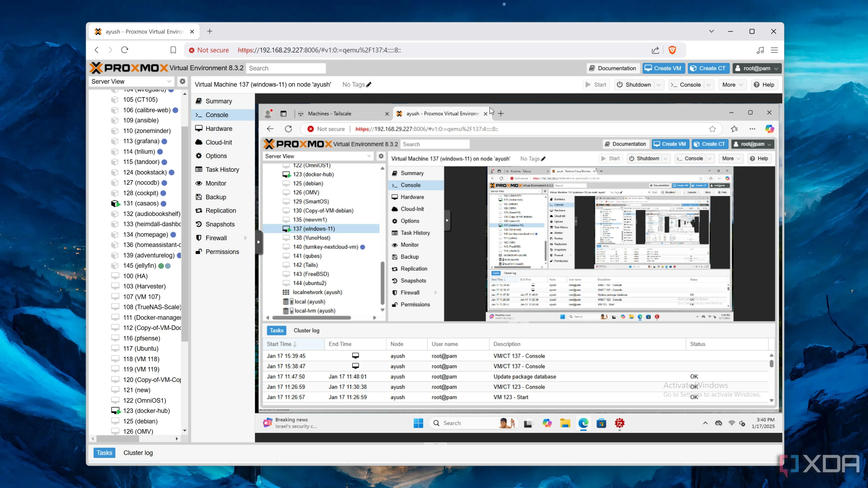Expand the Shutdown dropdown arrow in outer Proxmox
Image resolution: width=868 pixels, height=488 pixels.
point(659,85)
